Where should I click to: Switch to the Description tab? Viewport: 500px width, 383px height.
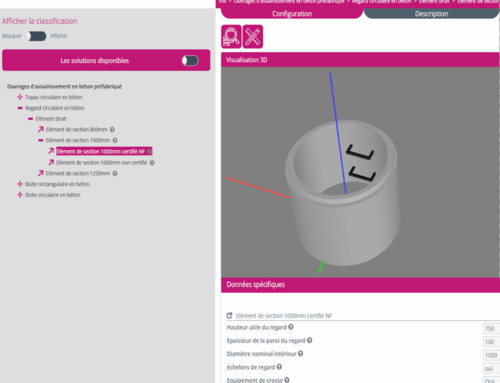(432, 14)
